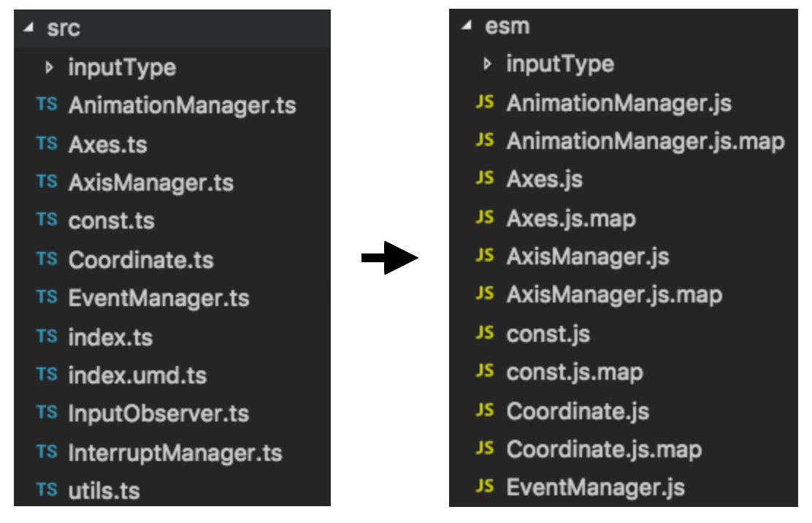Click the JS icon next to EventManager.js
The height and width of the screenshot is (523, 812).
484,486
